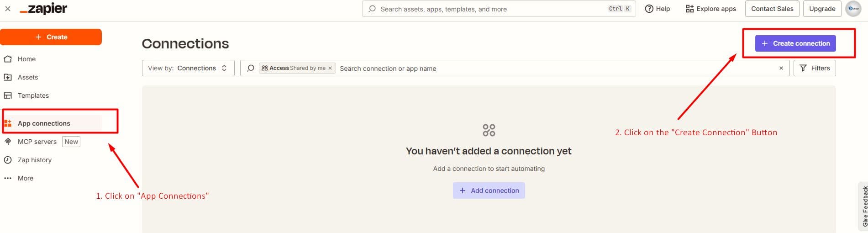Viewport: 868px width, 233px height.
Task: Click the plus icon in Create connection
Action: (765, 43)
